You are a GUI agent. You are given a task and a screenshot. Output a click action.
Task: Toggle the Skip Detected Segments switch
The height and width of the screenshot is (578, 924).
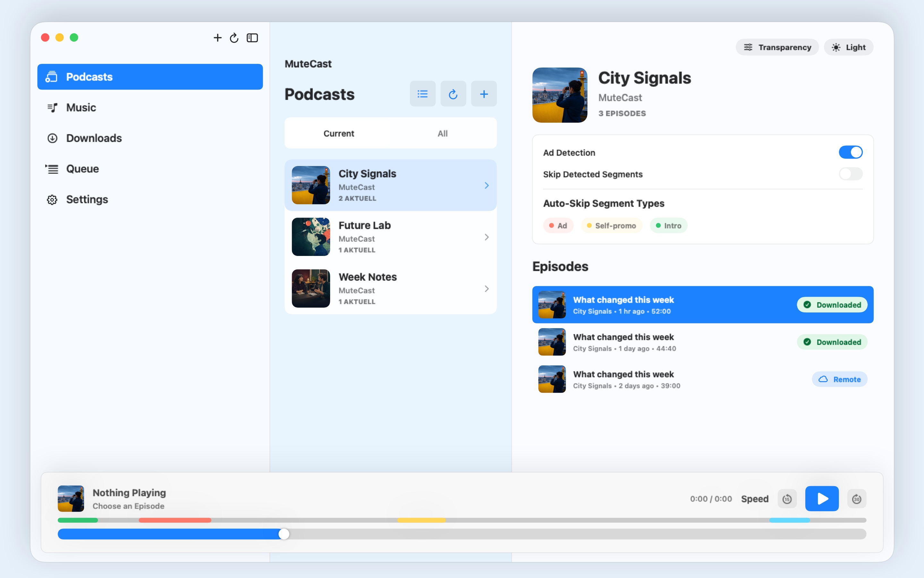click(851, 174)
